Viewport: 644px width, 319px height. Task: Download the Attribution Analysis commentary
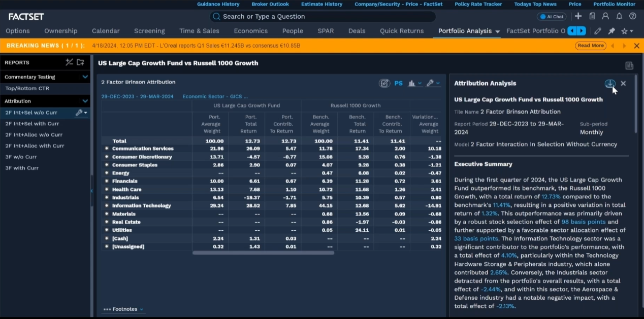click(609, 84)
